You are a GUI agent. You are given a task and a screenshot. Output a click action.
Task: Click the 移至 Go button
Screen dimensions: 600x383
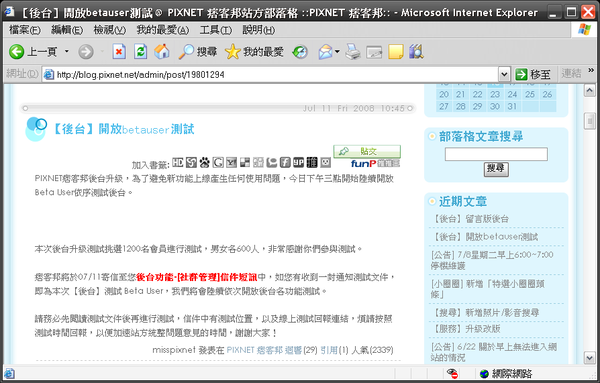[x=533, y=74]
